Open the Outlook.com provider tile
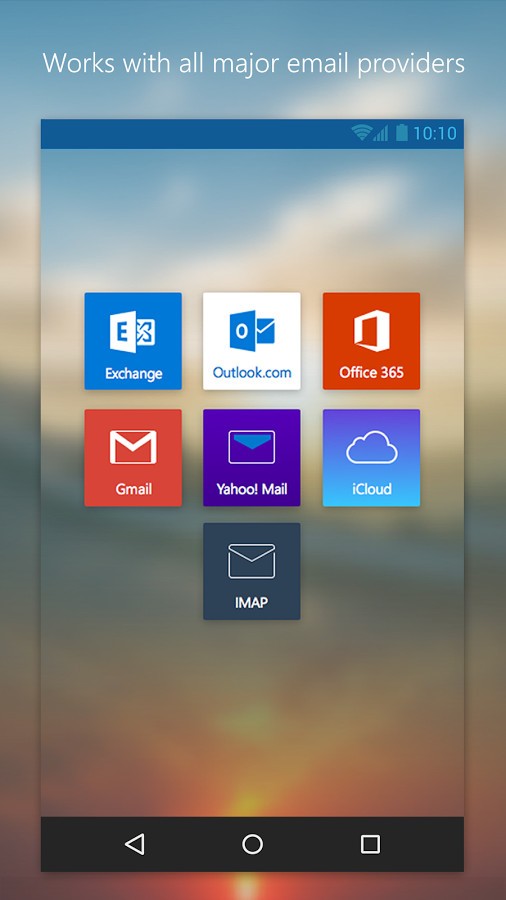Screen dimensions: 506x900 252,341
